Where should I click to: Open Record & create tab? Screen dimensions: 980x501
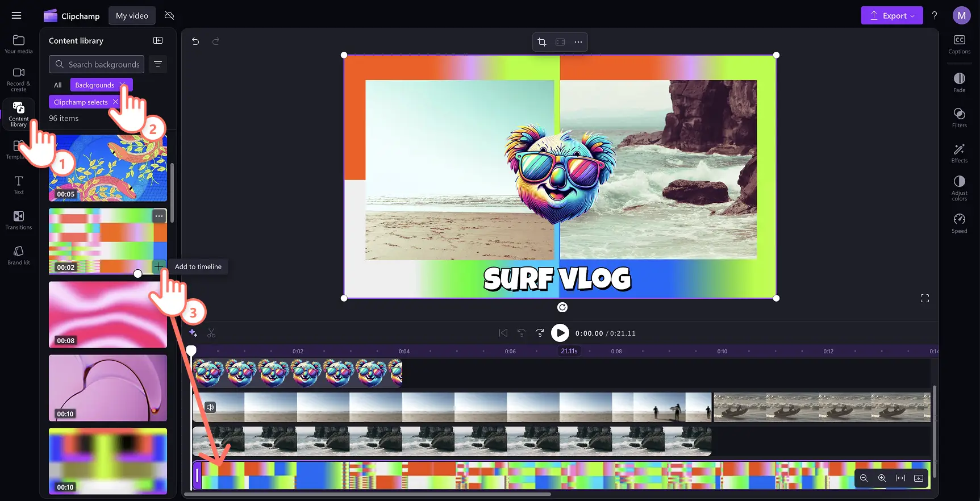click(x=19, y=79)
